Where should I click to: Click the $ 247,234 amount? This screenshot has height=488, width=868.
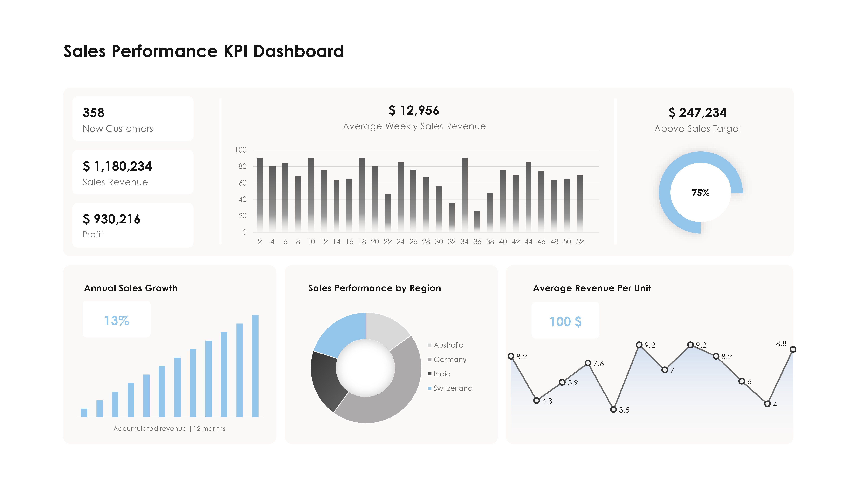tap(697, 113)
